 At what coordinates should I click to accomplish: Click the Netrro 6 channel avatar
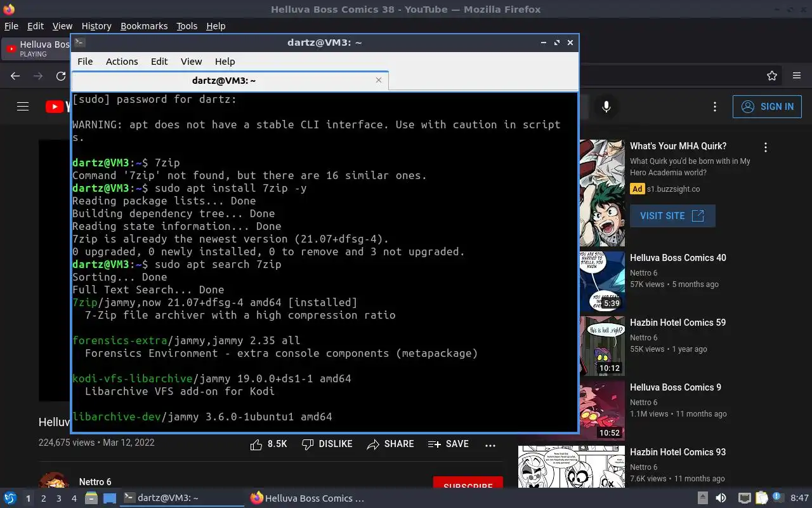[54, 481]
